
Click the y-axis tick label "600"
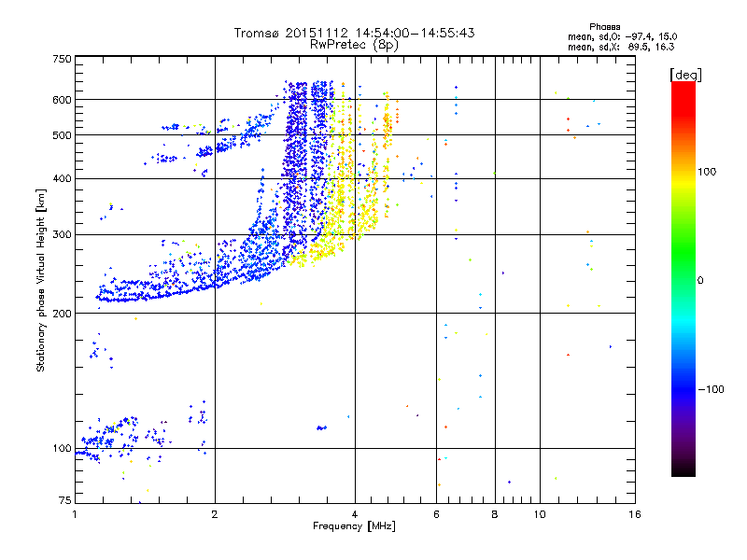(x=62, y=100)
